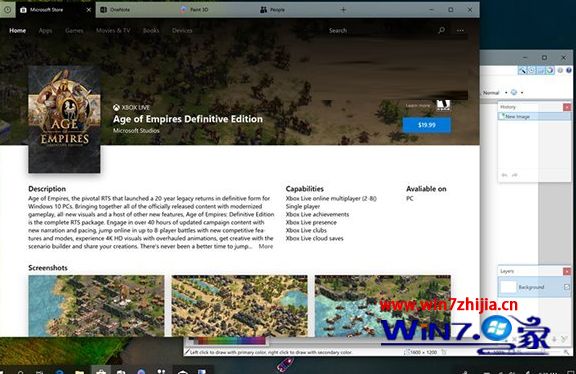The width and height of the screenshot is (576, 374).
Task: Expand the description with the More link
Action: point(266,246)
